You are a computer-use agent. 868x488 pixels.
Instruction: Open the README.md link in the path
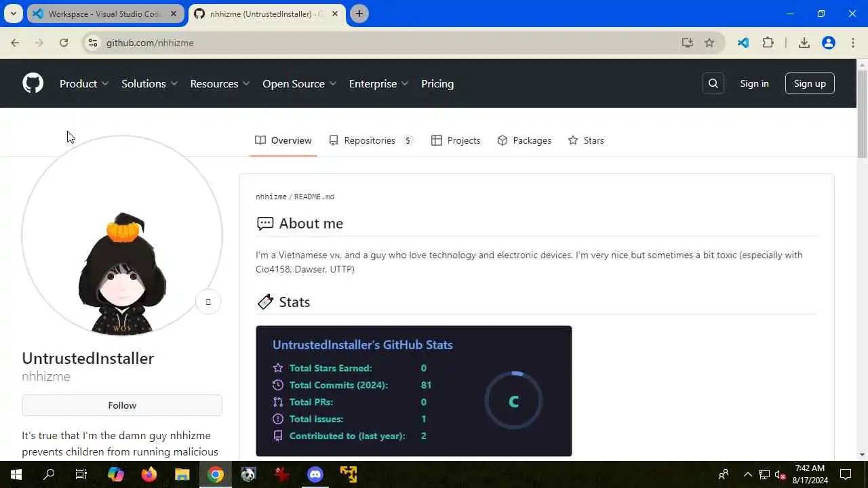tap(314, 197)
